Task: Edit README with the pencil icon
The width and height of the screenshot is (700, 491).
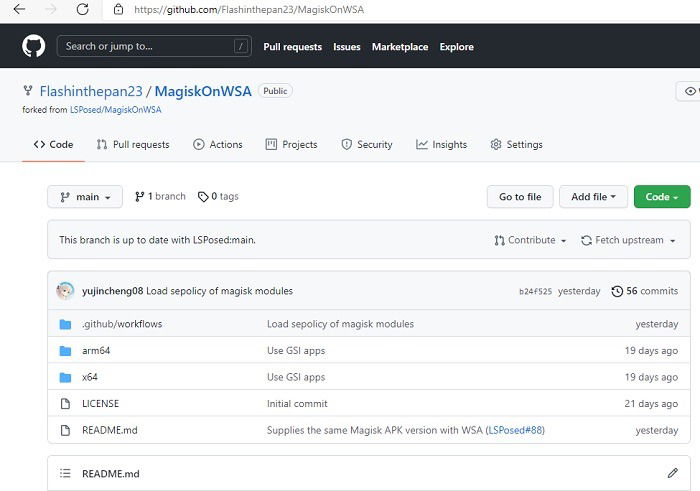Action: pyautogui.click(x=673, y=473)
